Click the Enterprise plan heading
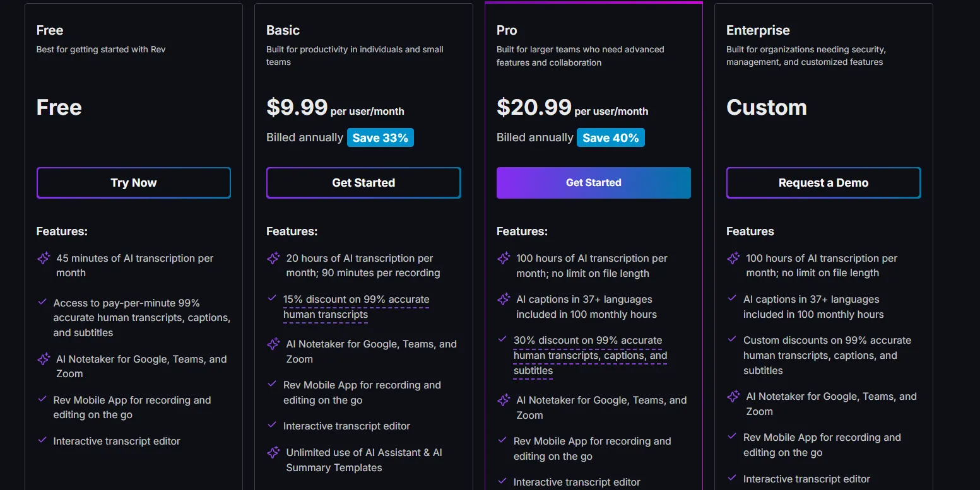 758,30
